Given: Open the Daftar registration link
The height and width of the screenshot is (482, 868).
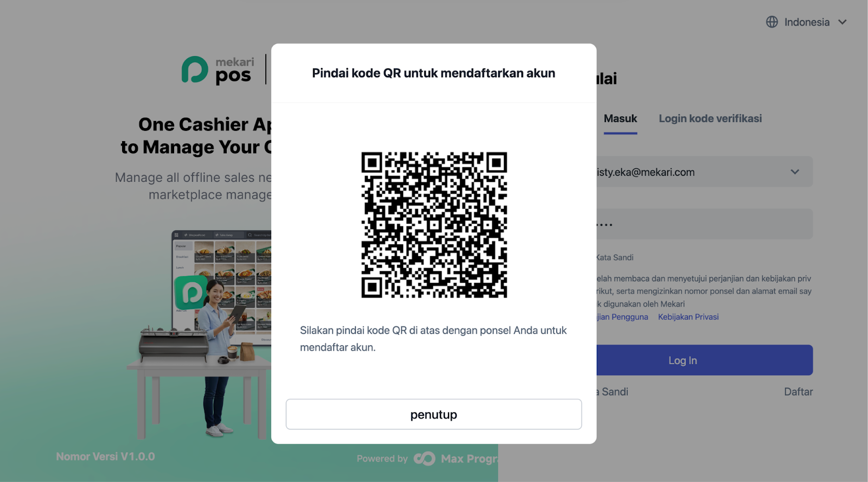Looking at the screenshot, I should tap(798, 392).
